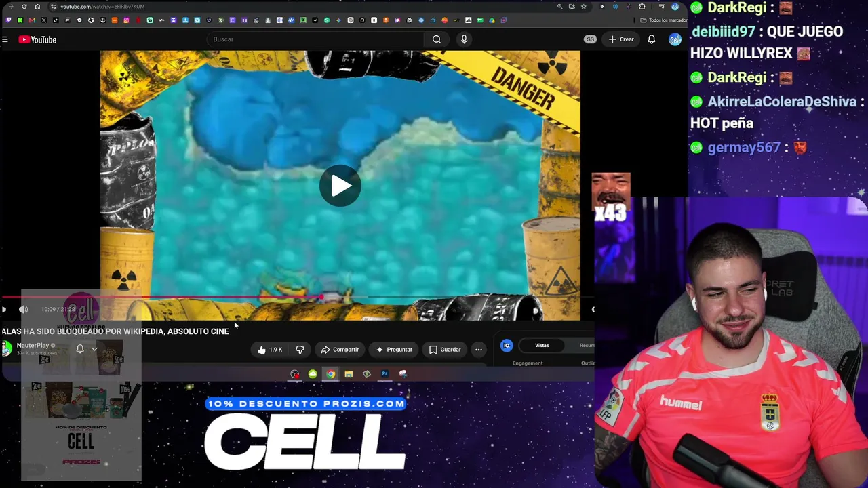Image resolution: width=868 pixels, height=488 pixels.
Task: Open the Twitch bookmark icon
Action: pyautogui.click(x=9, y=20)
